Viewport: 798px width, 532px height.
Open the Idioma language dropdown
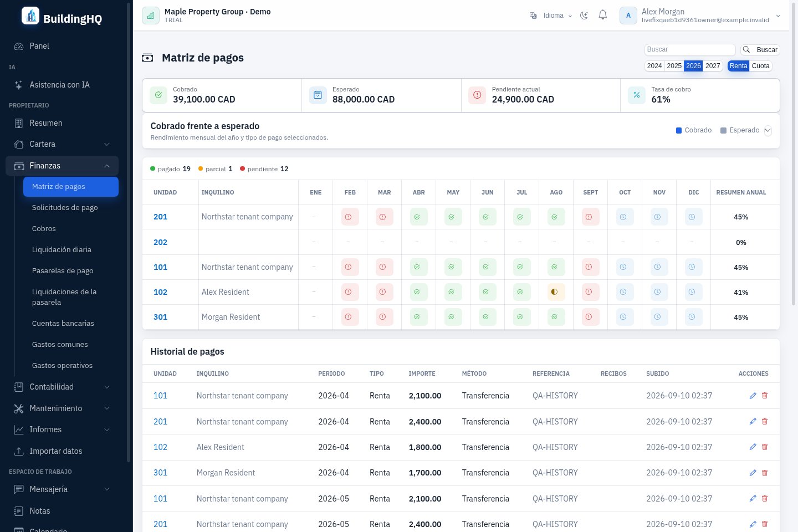[x=551, y=16]
